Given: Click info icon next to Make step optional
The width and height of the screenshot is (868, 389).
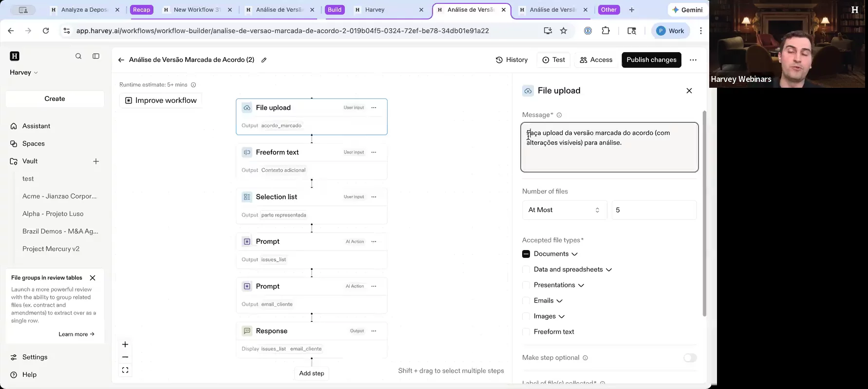Looking at the screenshot, I should (585, 358).
